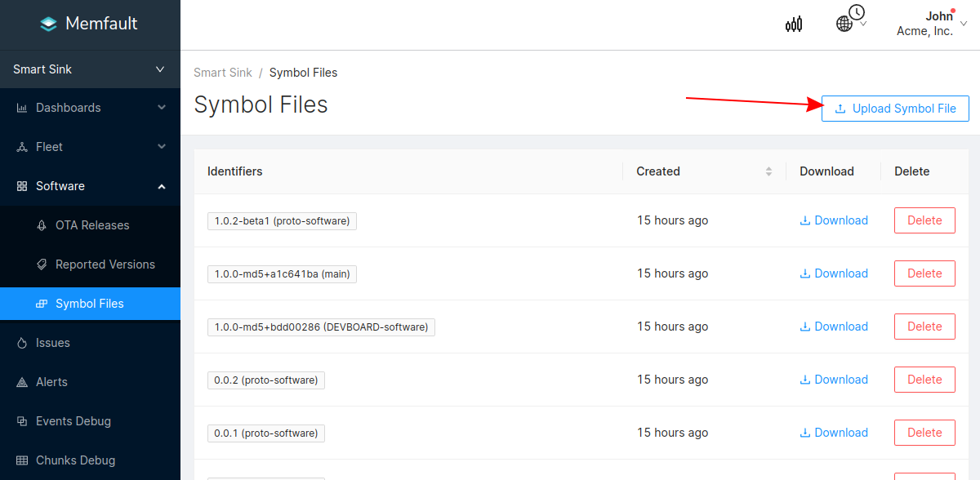Open the candlestick chart icon in header

coord(793,24)
